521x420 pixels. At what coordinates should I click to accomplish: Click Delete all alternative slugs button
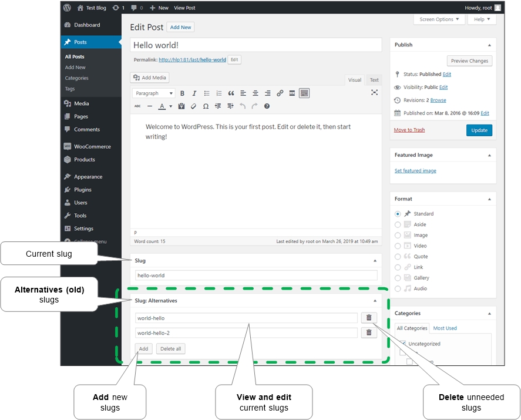tap(171, 348)
